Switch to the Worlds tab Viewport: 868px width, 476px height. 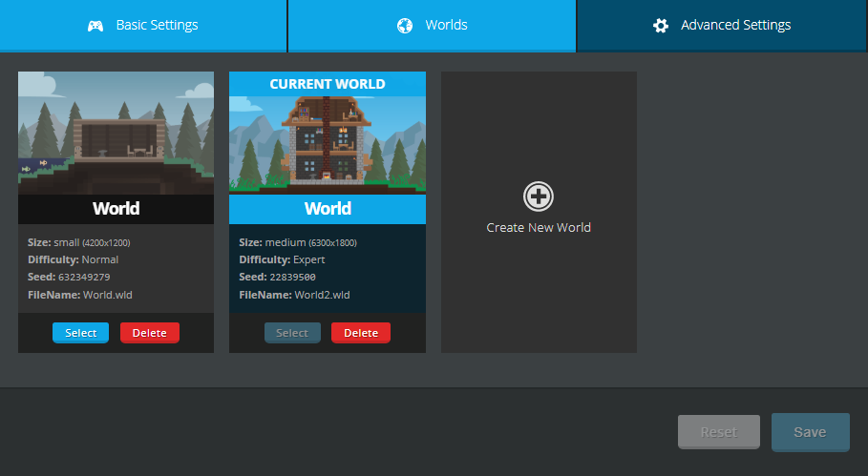point(432,26)
